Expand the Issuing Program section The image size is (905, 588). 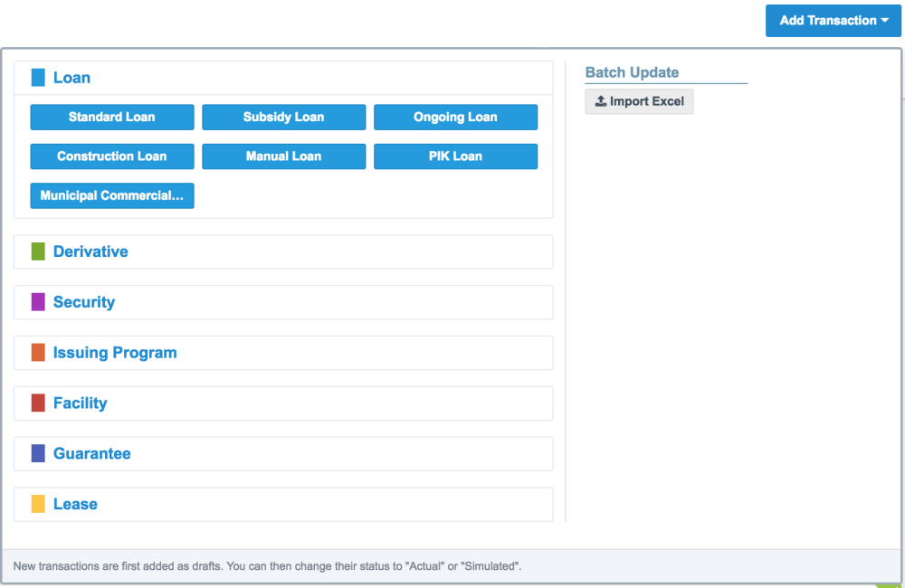(x=283, y=353)
